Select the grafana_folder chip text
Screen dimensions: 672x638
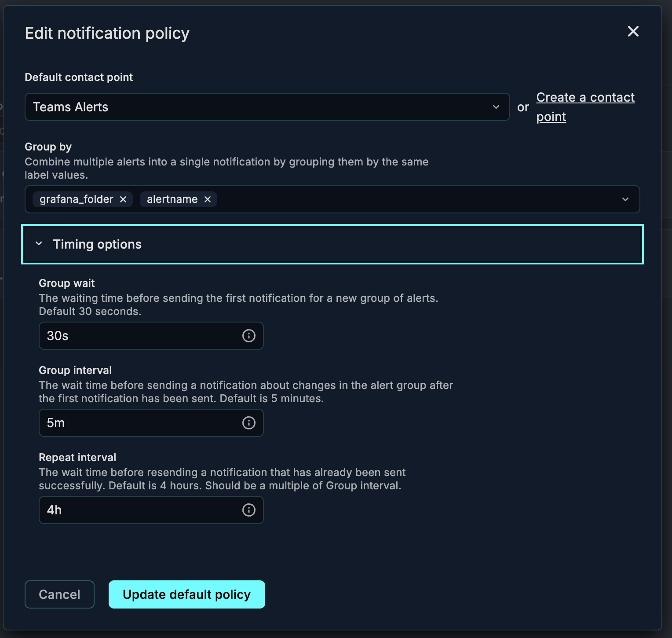[x=77, y=199]
